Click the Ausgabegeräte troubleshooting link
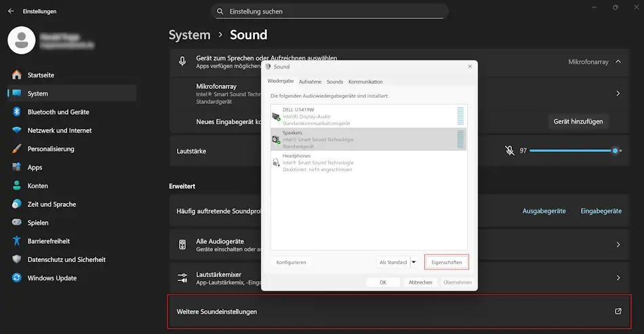The height and width of the screenshot is (334, 644). pos(544,211)
